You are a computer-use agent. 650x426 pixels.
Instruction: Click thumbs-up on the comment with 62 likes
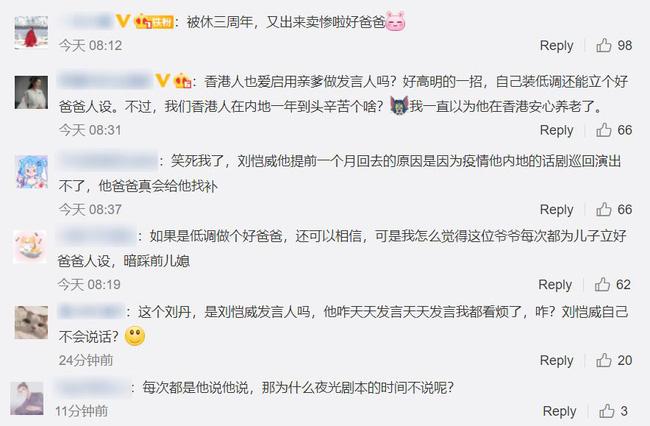click(602, 284)
